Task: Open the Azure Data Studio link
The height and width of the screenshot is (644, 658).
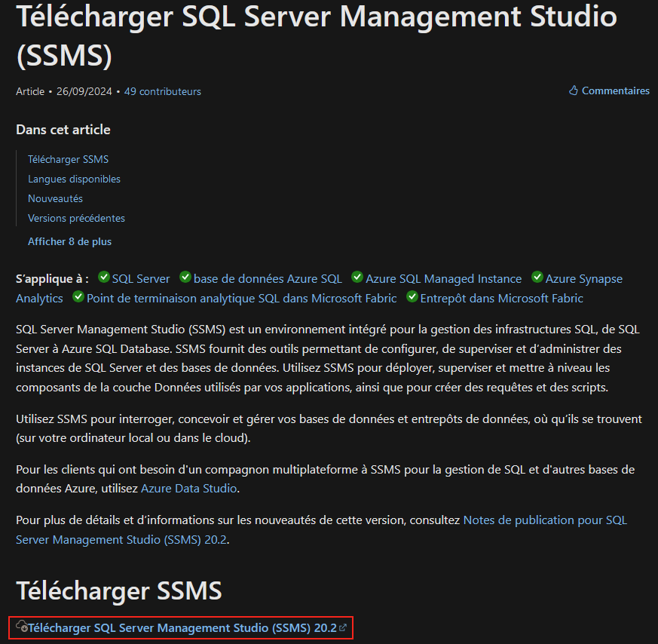Action: pyautogui.click(x=189, y=489)
